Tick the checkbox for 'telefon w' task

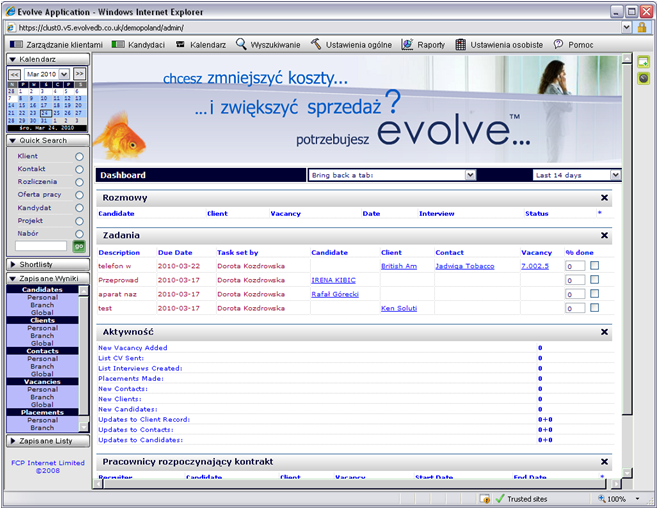(594, 266)
